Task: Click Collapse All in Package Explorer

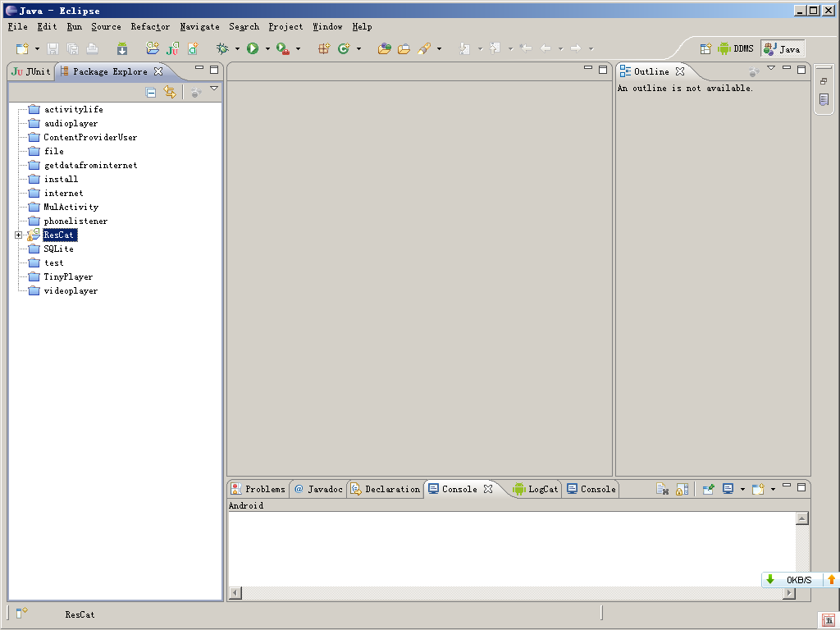Action: point(151,93)
